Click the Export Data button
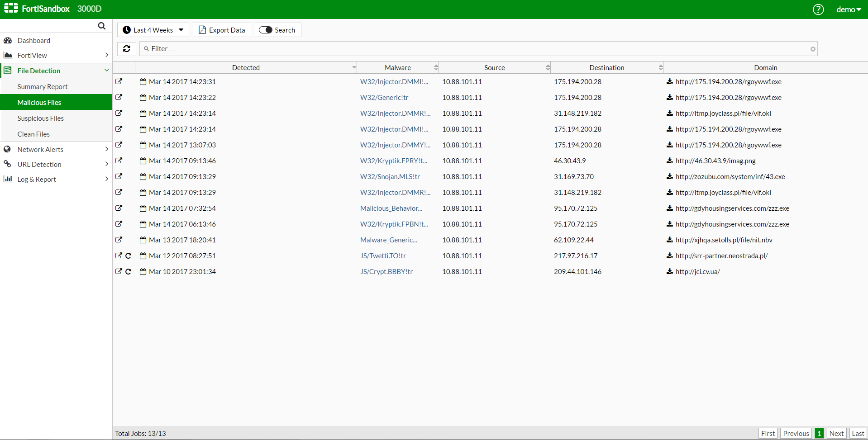868x440 pixels. pos(222,30)
